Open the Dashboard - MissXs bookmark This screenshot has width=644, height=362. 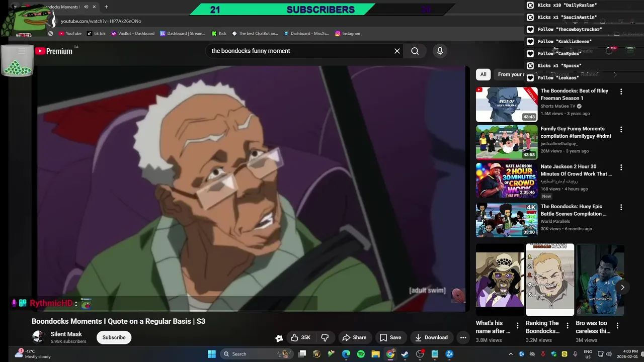pos(306,34)
